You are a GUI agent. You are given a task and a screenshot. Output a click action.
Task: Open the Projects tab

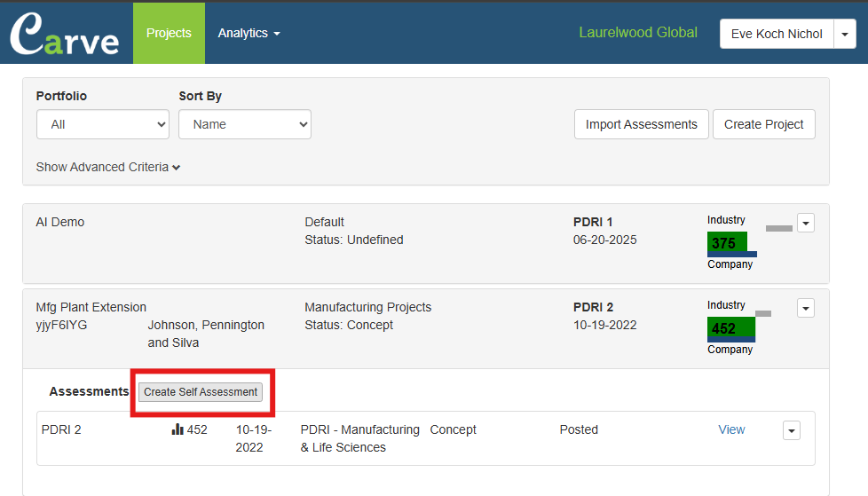pos(169,33)
